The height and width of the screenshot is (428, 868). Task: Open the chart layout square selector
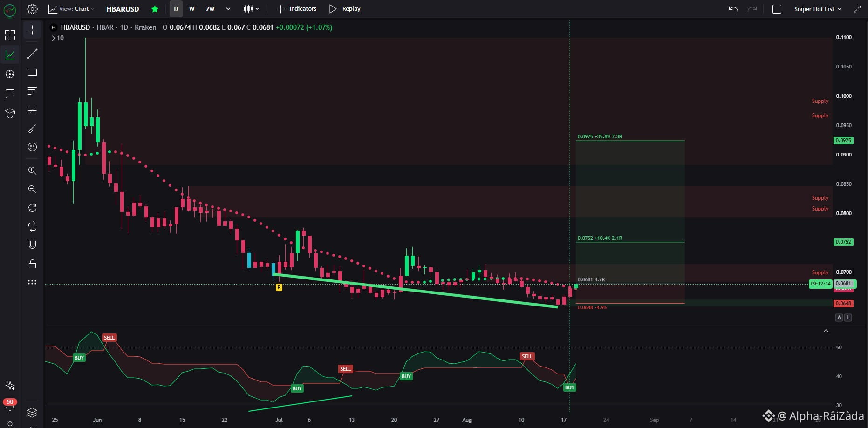tap(777, 9)
